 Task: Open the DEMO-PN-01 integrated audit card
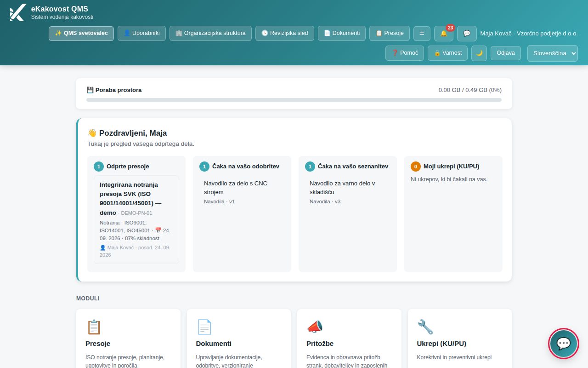click(136, 219)
